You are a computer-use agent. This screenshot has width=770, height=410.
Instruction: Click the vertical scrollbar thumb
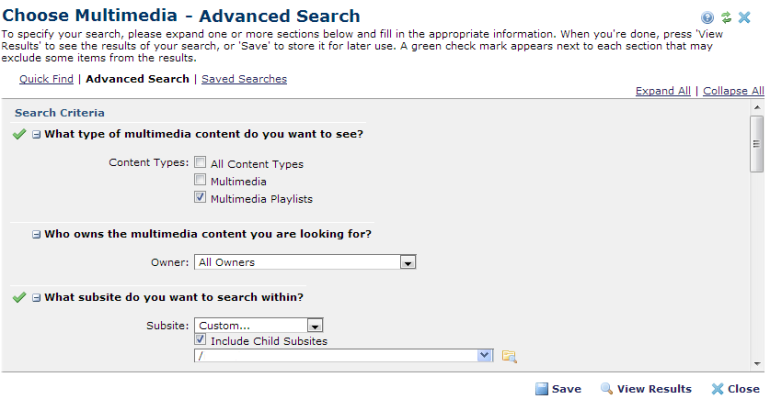click(757, 145)
